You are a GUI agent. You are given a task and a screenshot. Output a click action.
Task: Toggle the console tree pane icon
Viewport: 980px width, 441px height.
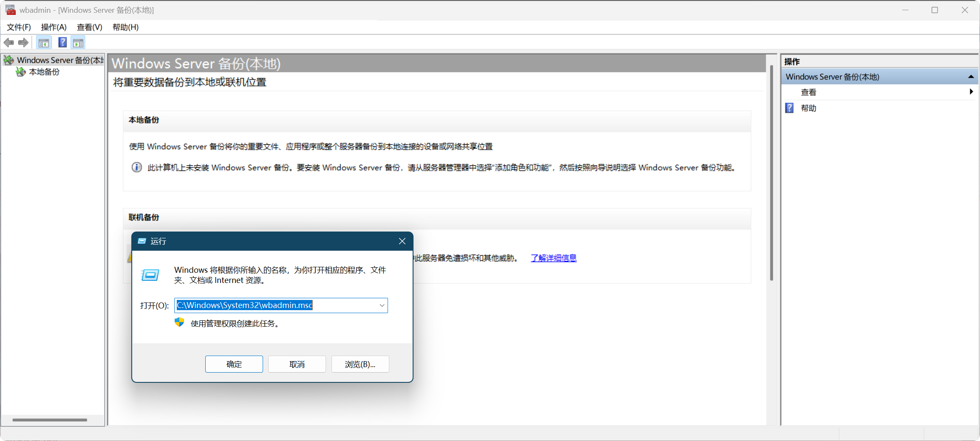coord(44,42)
